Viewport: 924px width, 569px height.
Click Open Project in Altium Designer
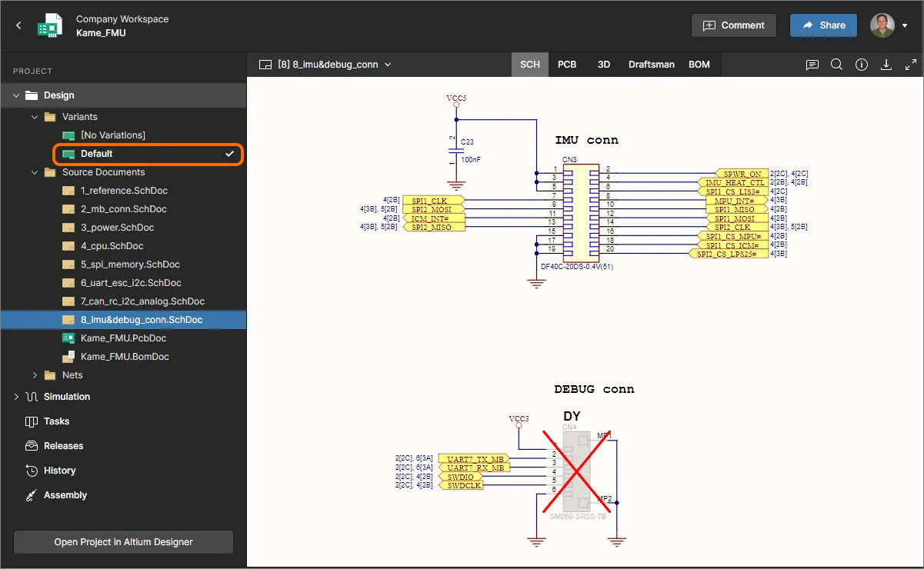pyautogui.click(x=123, y=542)
